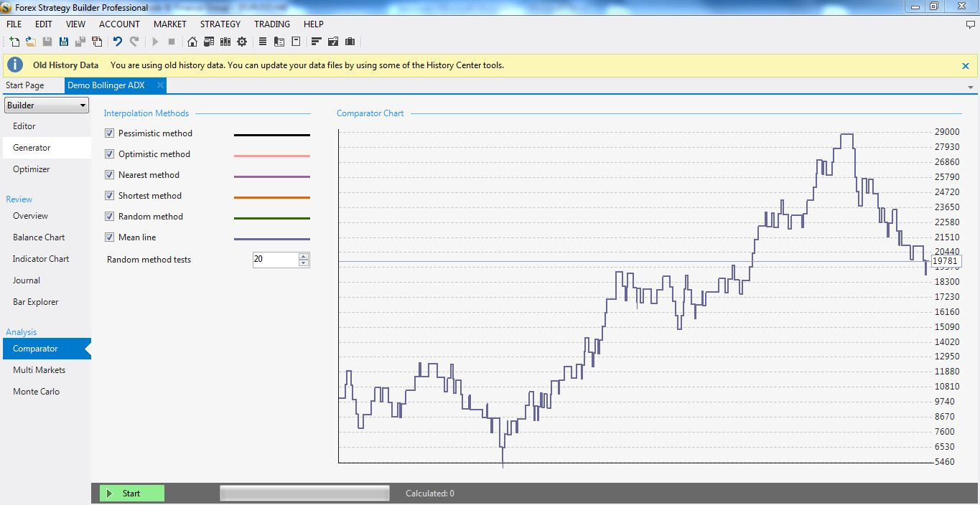Show the Overview review page

coord(47,216)
